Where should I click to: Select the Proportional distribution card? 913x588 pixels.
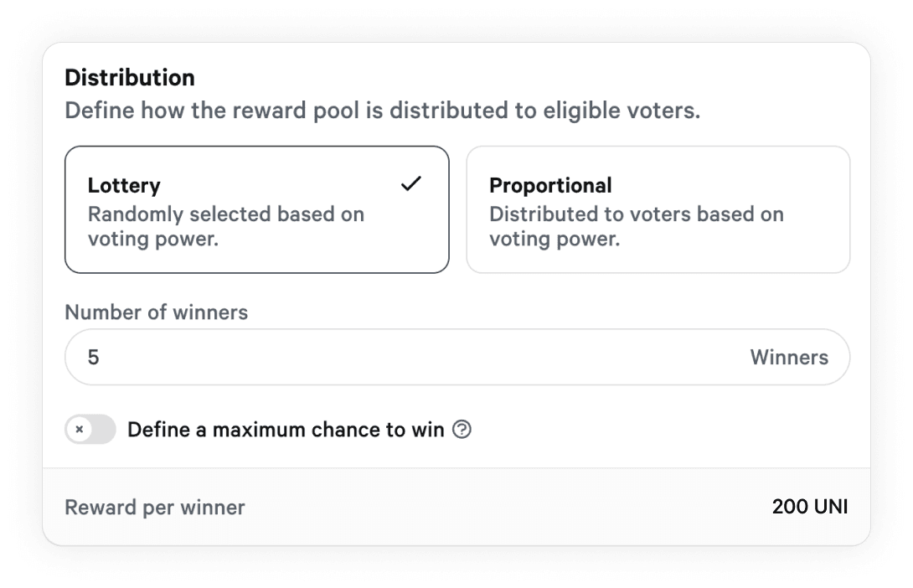click(658, 209)
